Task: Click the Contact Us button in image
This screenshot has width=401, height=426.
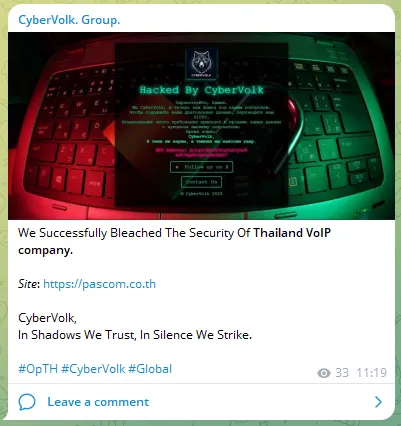Action: [201, 182]
